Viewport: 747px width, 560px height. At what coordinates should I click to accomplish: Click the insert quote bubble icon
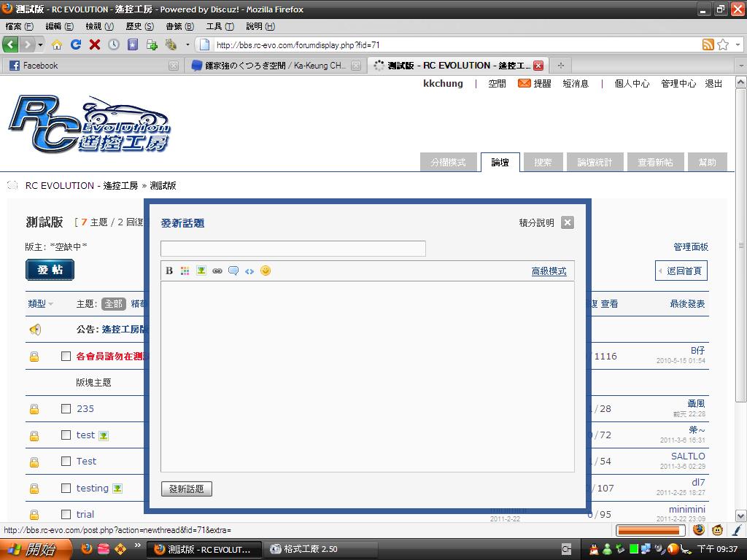233,271
